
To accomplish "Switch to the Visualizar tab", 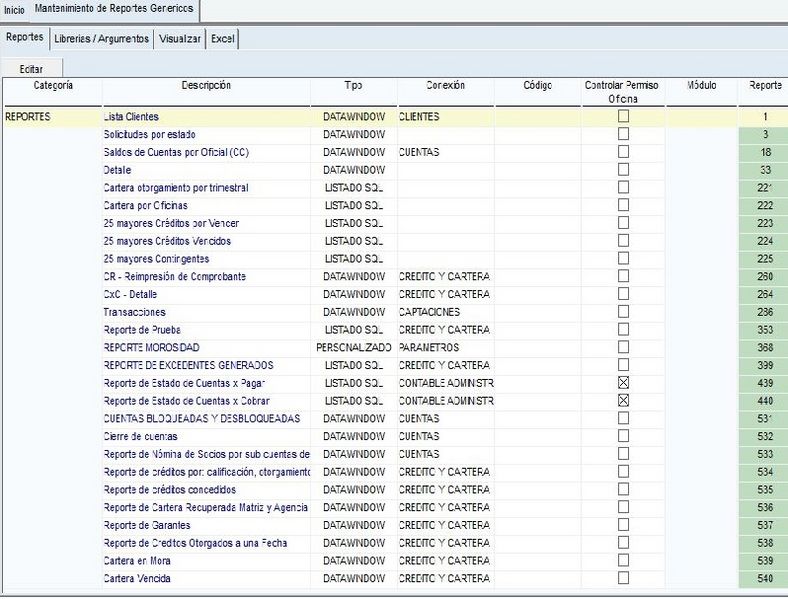I will tap(181, 39).
